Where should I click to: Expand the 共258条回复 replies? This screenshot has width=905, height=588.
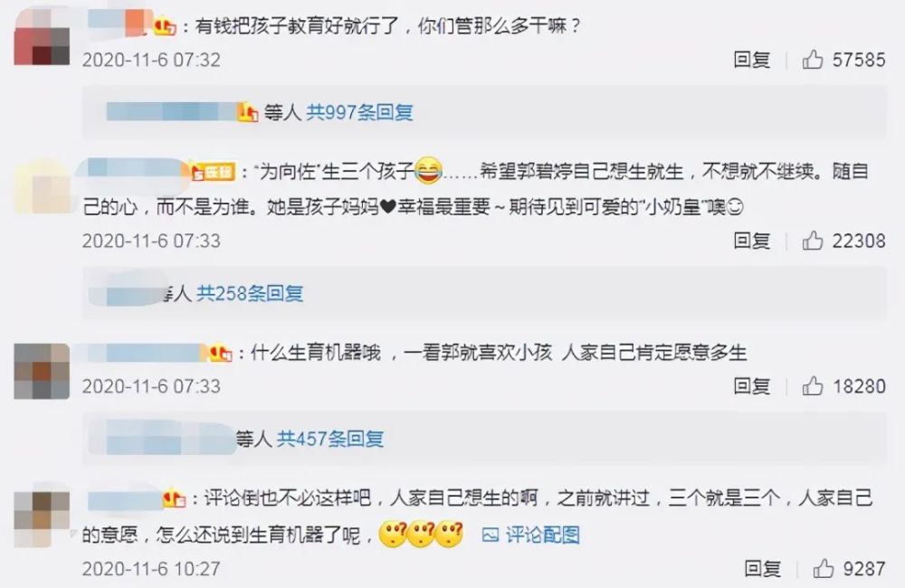pos(250,293)
